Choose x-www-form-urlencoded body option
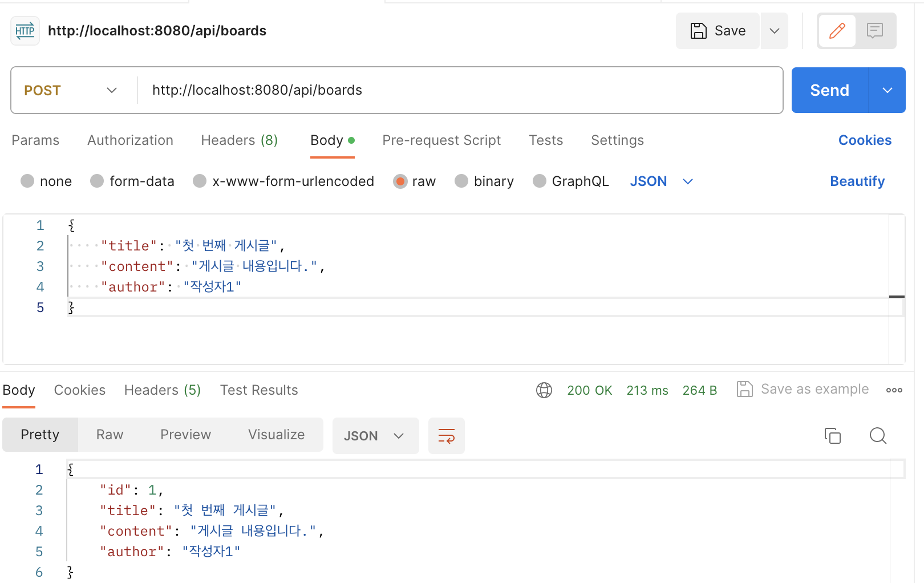924x583 pixels. click(x=200, y=181)
